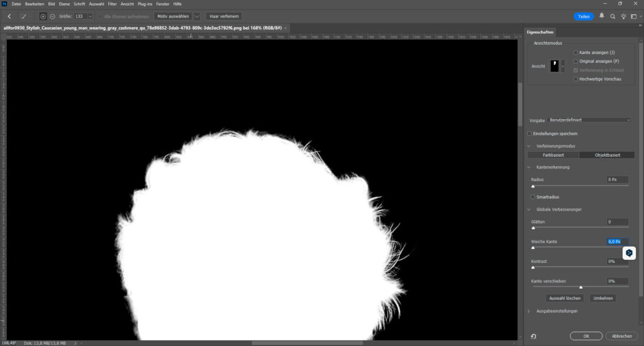This screenshot has height=346, width=644.
Task: Open the Auswahl menu
Action: (x=96, y=4)
